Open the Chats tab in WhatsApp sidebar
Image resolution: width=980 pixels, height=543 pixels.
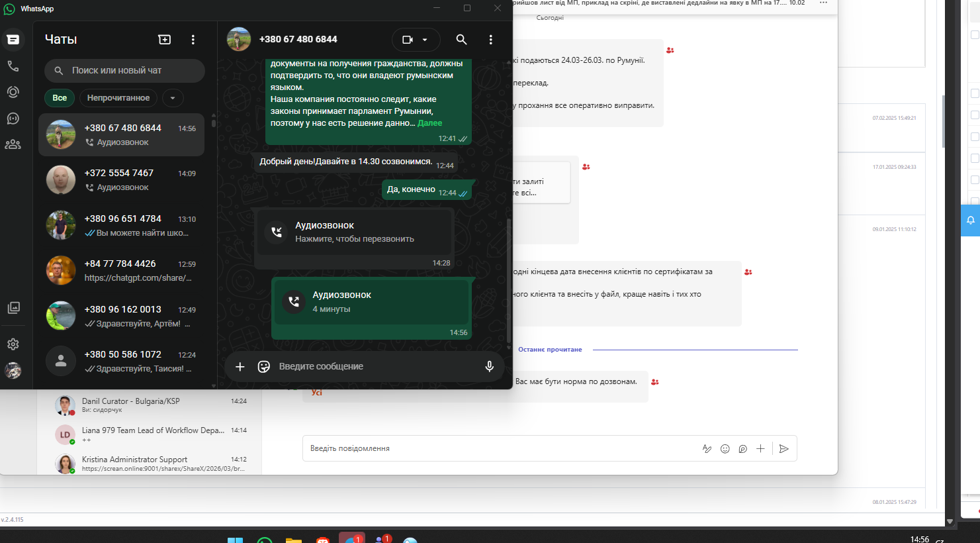coord(13,40)
